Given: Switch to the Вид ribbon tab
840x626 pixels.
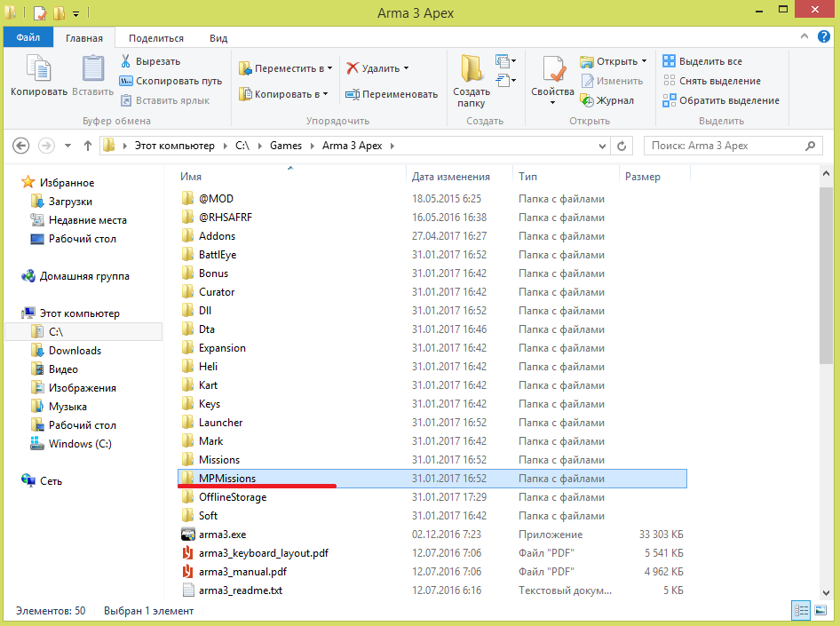Looking at the screenshot, I should (x=218, y=38).
